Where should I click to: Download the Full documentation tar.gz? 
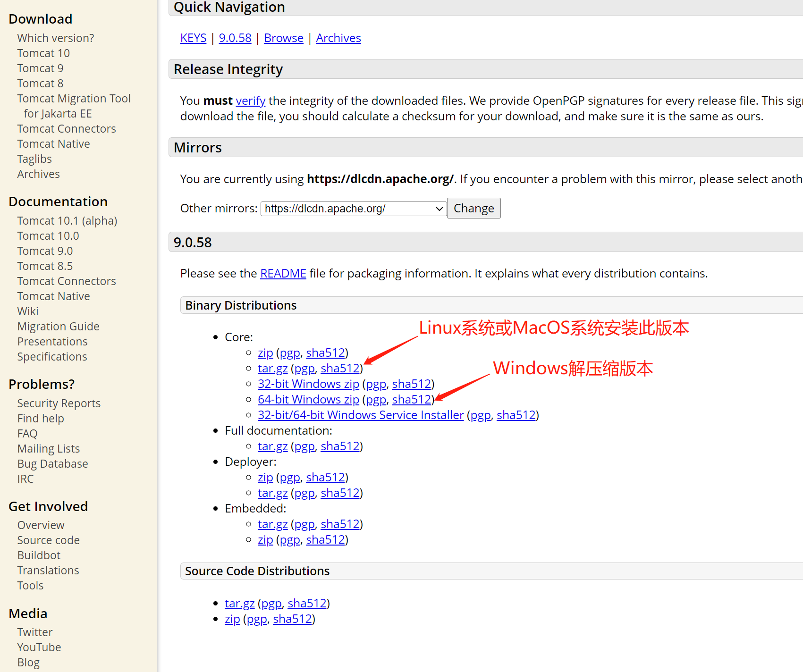[273, 446]
